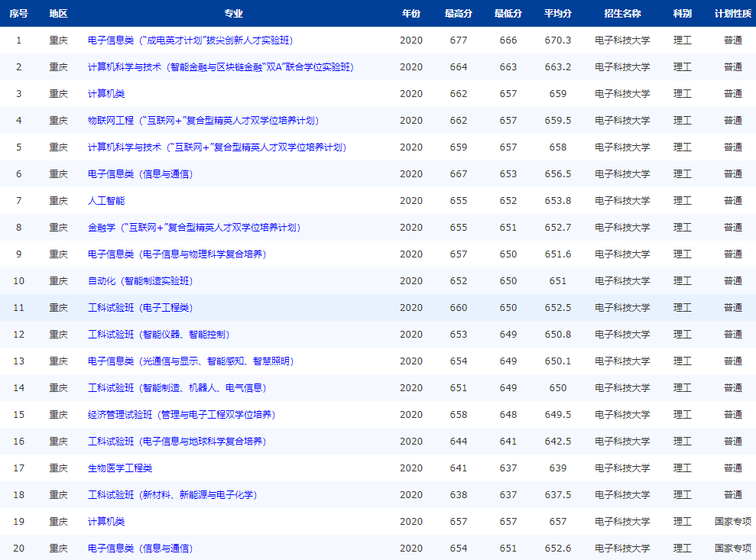Open 工科试验班 电子工程类 details

pos(141,307)
